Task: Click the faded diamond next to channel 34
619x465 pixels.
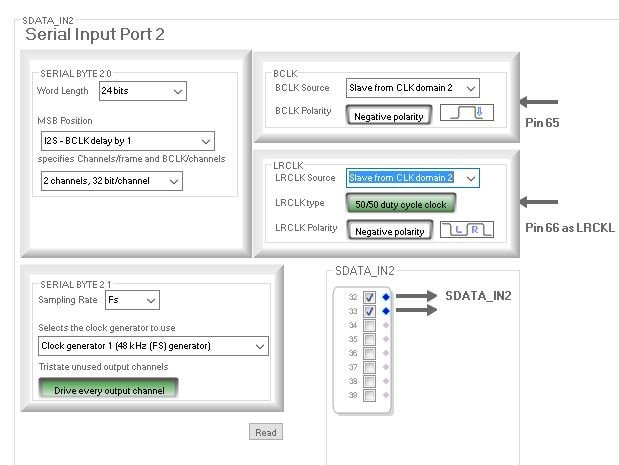Action: 386,325
